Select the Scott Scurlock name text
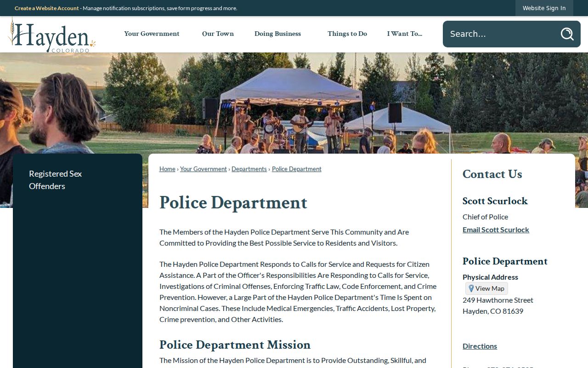588x368 pixels. [x=495, y=201]
